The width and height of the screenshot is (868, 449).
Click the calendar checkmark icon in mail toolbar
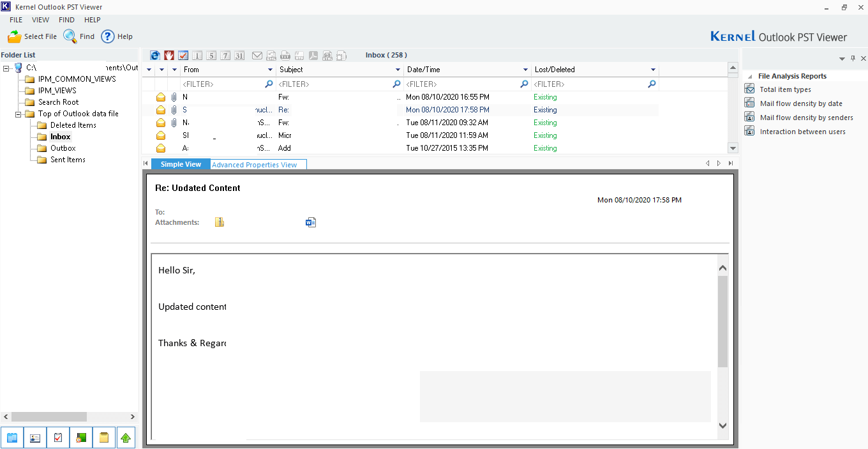tap(183, 56)
